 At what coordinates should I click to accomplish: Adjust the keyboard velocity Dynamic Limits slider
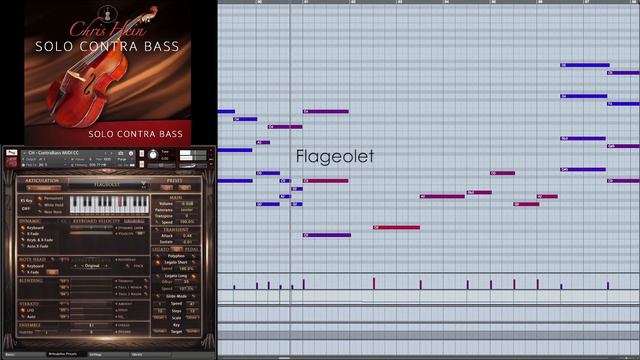(x=91, y=228)
